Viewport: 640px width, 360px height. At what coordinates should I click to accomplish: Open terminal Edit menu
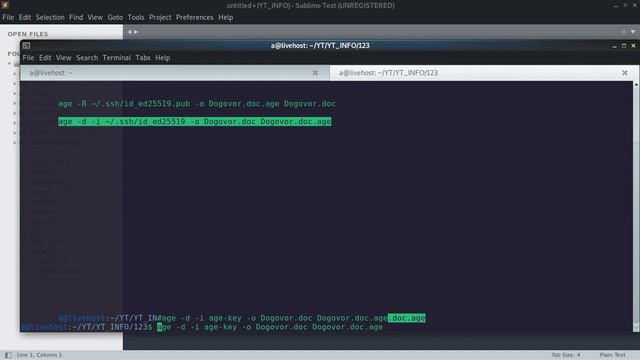[45, 58]
